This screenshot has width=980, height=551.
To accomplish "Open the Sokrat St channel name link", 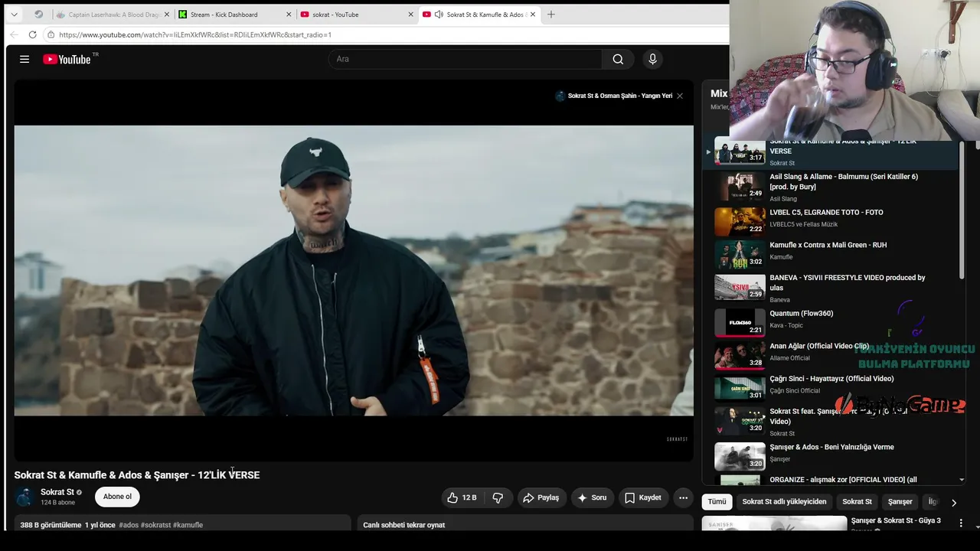I will coord(57,492).
